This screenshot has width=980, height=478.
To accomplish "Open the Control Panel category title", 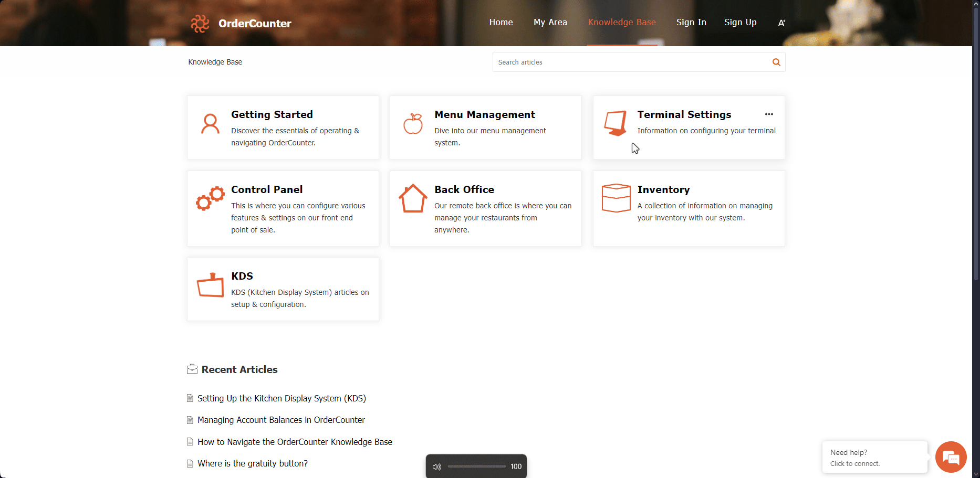I will point(267,189).
